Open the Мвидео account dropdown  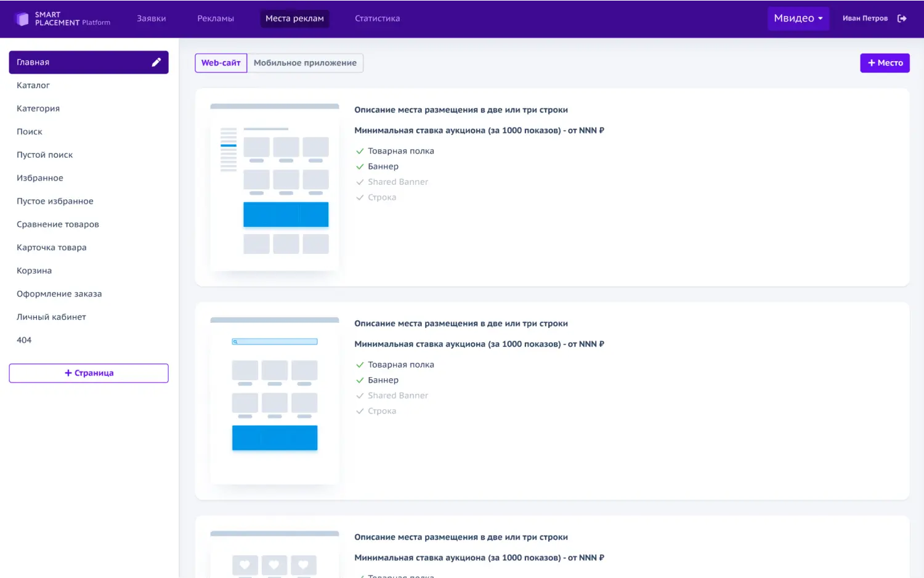tap(798, 18)
